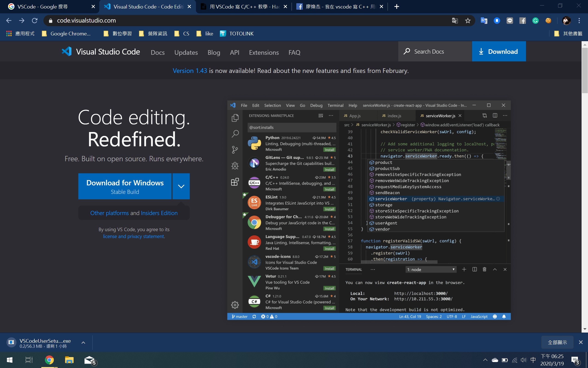Screen dimensions: 588x368
Task: Open the 營隊資訊 bookmark folder
Action: (153, 34)
